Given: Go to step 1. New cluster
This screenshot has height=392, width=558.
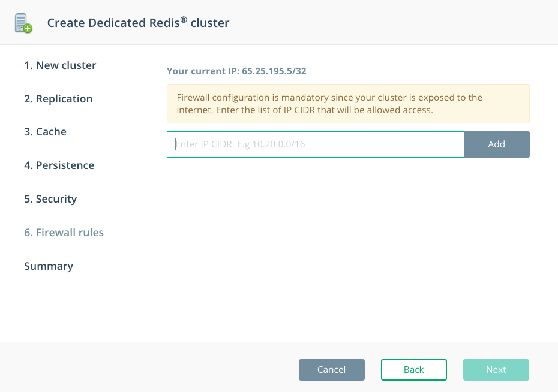Looking at the screenshot, I should point(60,65).
